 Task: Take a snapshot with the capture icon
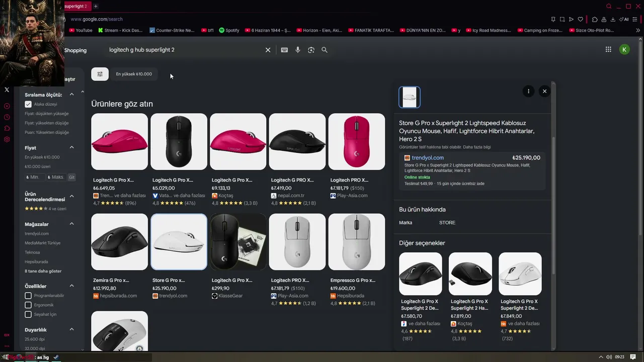[562, 19]
